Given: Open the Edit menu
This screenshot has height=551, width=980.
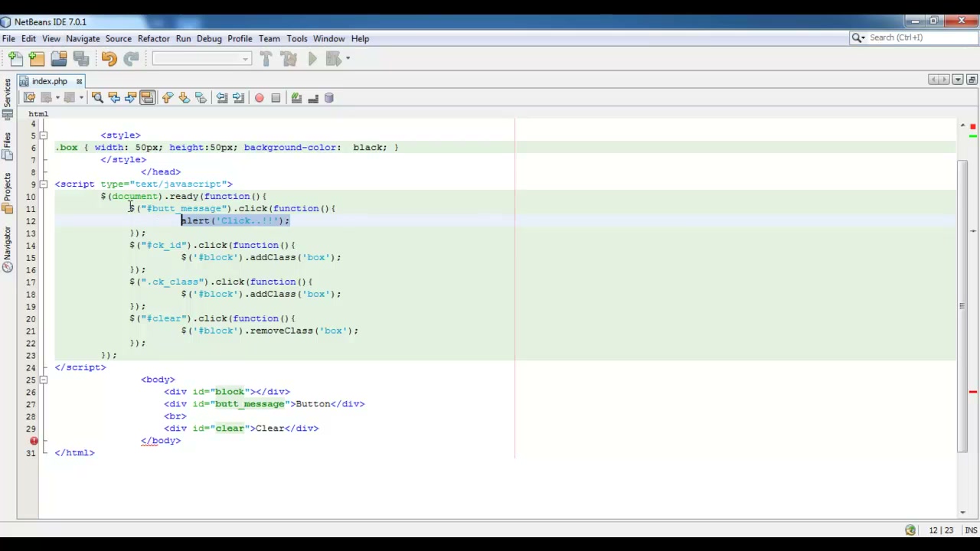Looking at the screenshot, I should (28, 38).
